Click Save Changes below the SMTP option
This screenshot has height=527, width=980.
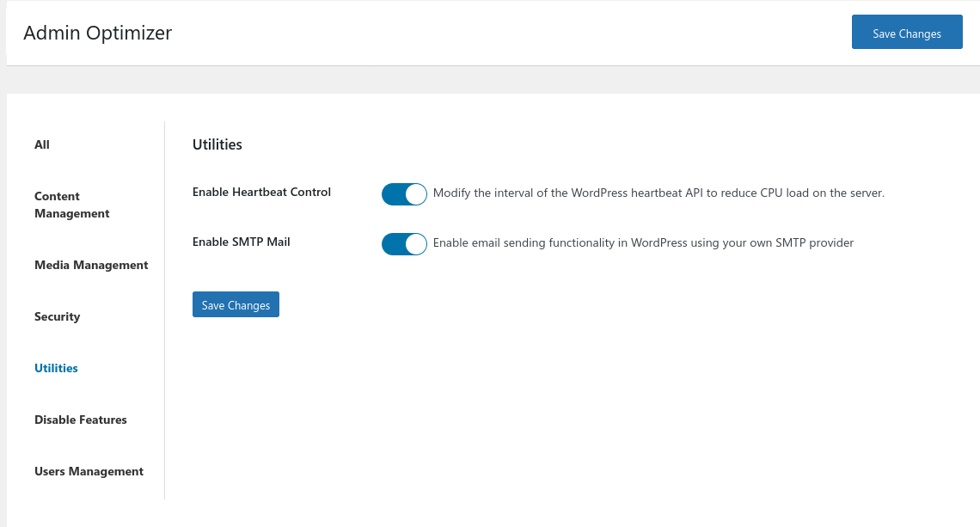236,305
